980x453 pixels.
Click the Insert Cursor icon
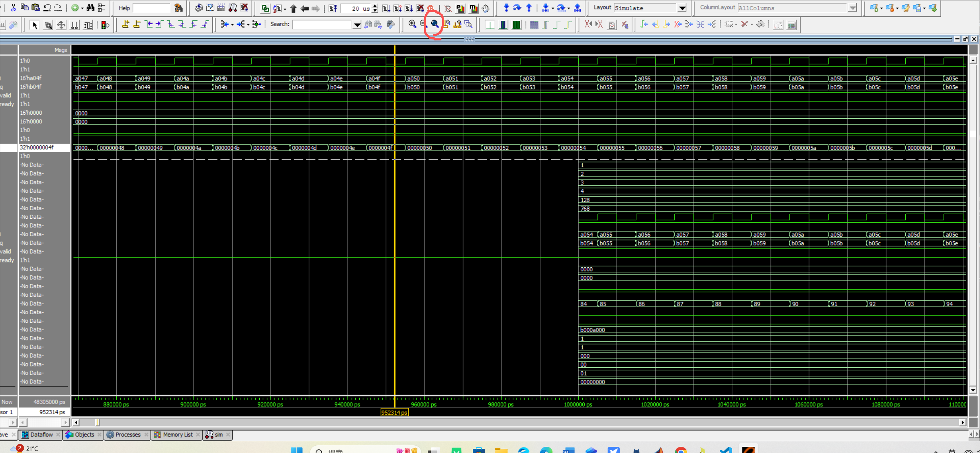coord(126,24)
